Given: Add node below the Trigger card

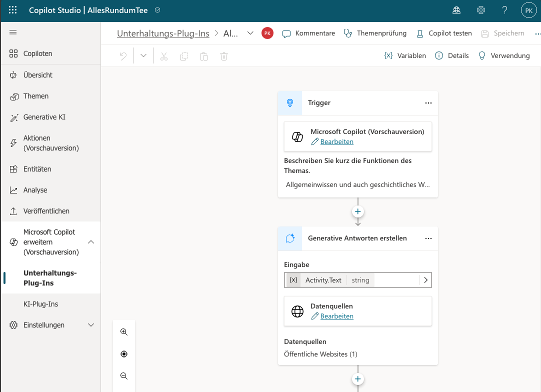Looking at the screenshot, I should tap(358, 211).
